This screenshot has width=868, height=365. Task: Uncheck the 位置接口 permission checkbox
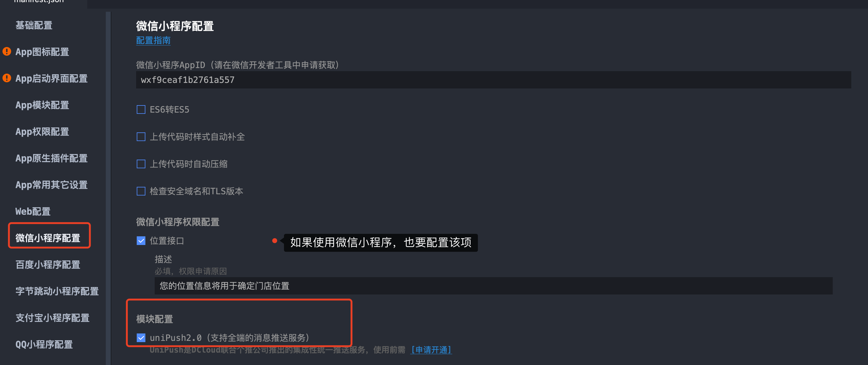141,241
